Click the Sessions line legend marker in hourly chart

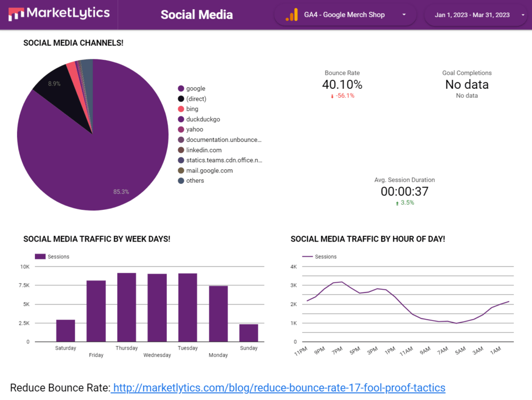tap(308, 257)
